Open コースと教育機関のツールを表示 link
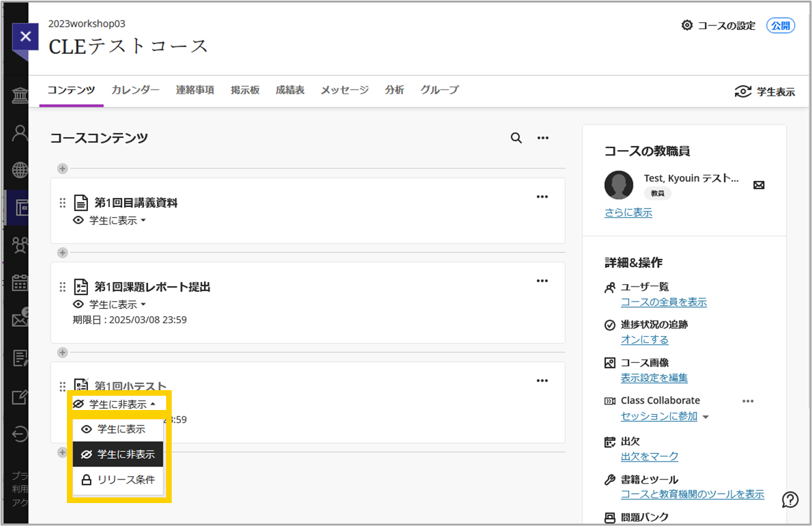This screenshot has height=526, width=812. tap(692, 494)
